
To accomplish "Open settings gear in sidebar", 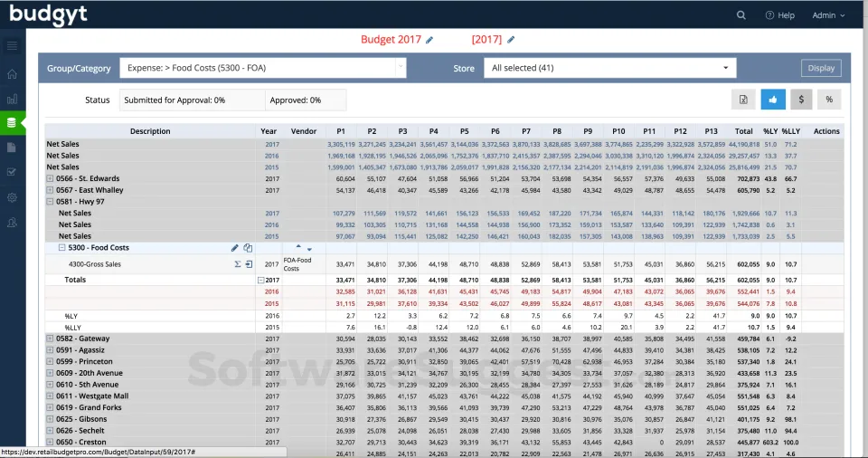I will click(12, 197).
